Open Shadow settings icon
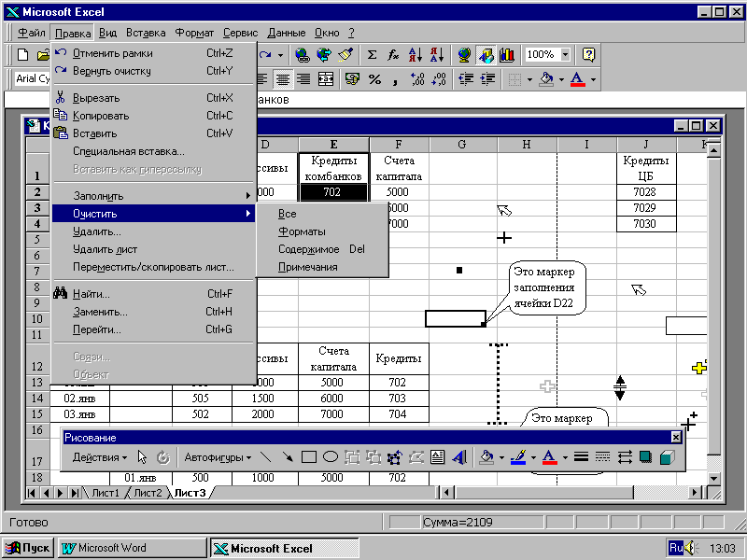747x560 pixels. pyautogui.click(x=646, y=457)
